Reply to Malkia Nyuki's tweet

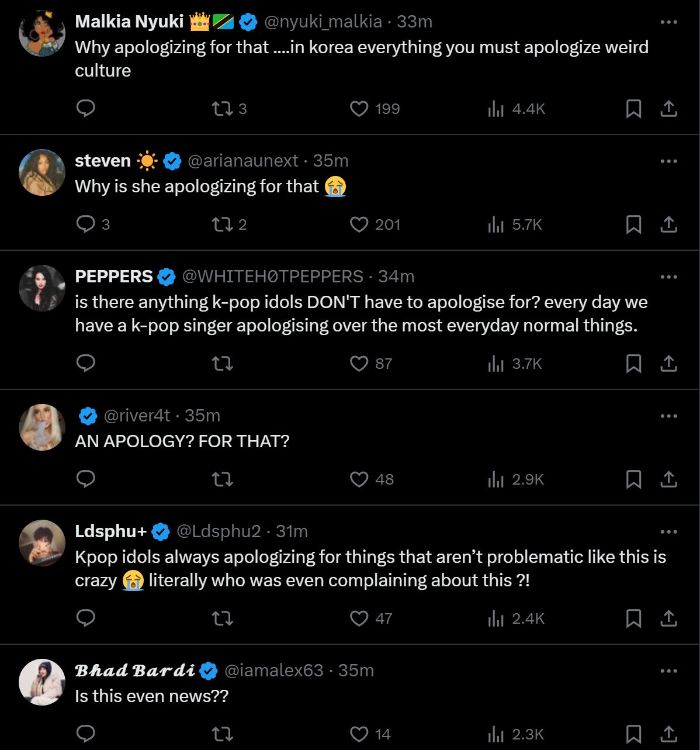pyautogui.click(x=86, y=109)
